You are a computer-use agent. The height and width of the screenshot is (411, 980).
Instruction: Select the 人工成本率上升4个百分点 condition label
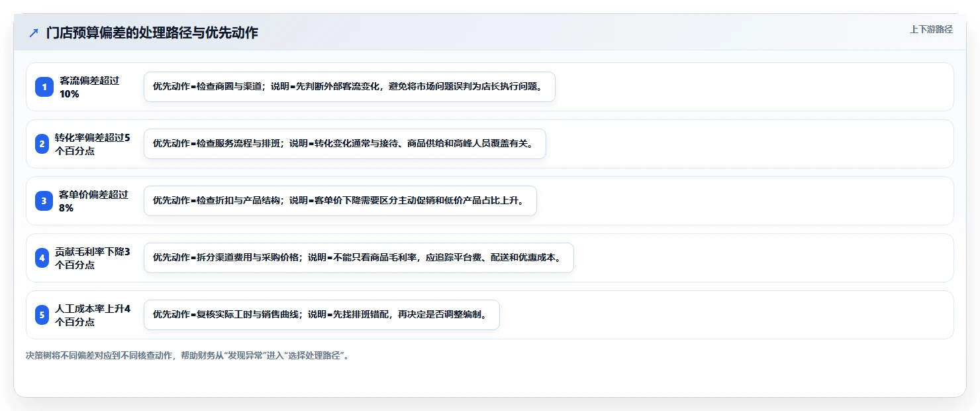pos(93,315)
